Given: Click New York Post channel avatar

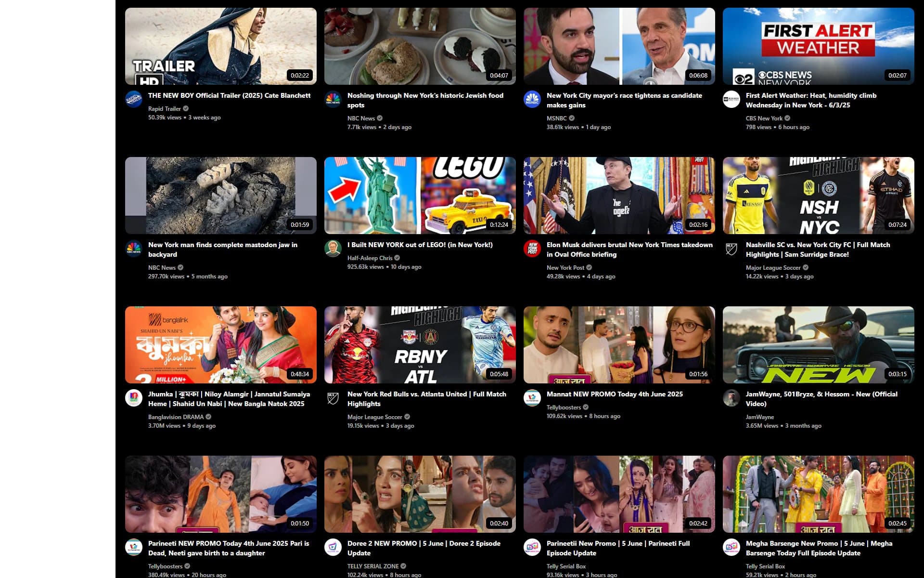Looking at the screenshot, I should [x=532, y=249].
